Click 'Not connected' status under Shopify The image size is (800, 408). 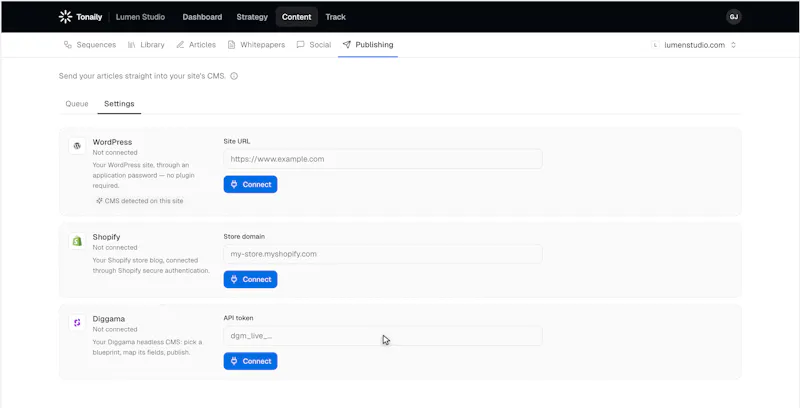pyautogui.click(x=115, y=247)
